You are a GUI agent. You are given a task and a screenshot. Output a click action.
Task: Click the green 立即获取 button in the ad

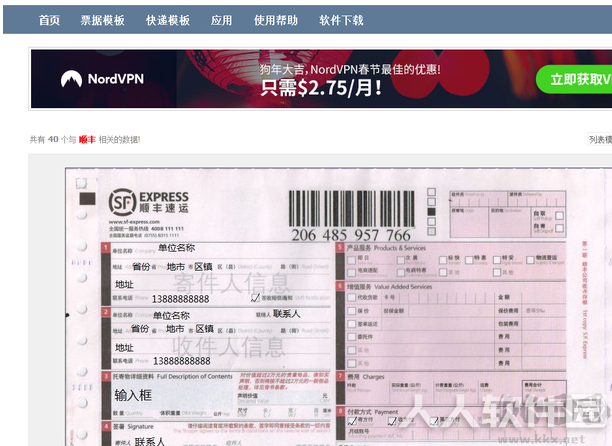pyautogui.click(x=574, y=79)
